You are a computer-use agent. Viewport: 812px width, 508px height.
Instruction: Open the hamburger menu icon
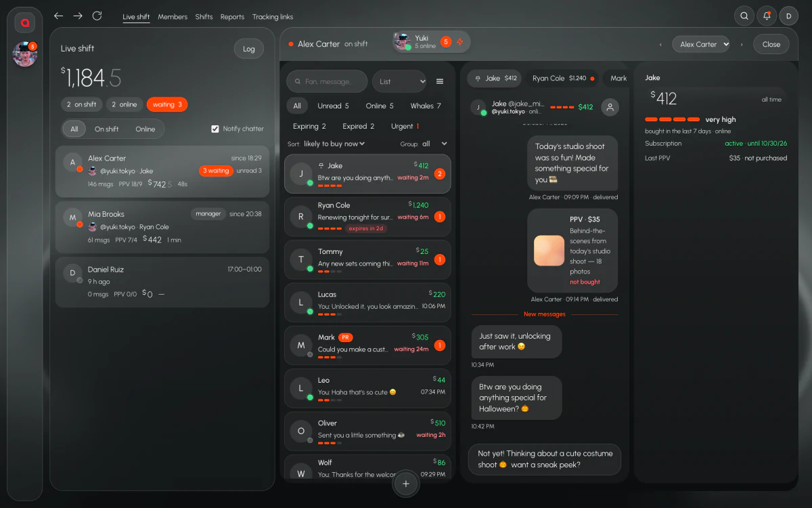click(440, 81)
